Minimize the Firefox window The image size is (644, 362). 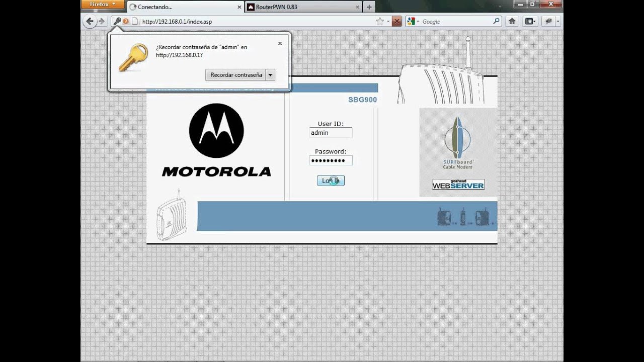click(520, 4)
